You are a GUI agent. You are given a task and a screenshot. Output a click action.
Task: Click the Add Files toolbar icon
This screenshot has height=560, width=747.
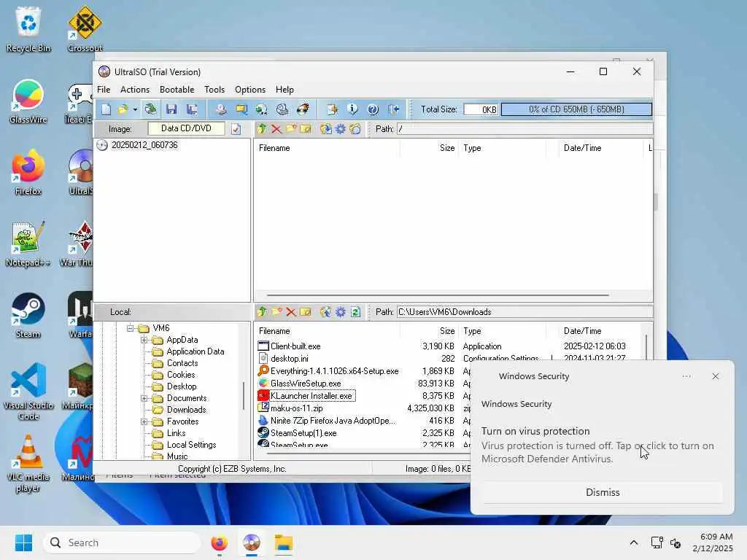pos(332,109)
